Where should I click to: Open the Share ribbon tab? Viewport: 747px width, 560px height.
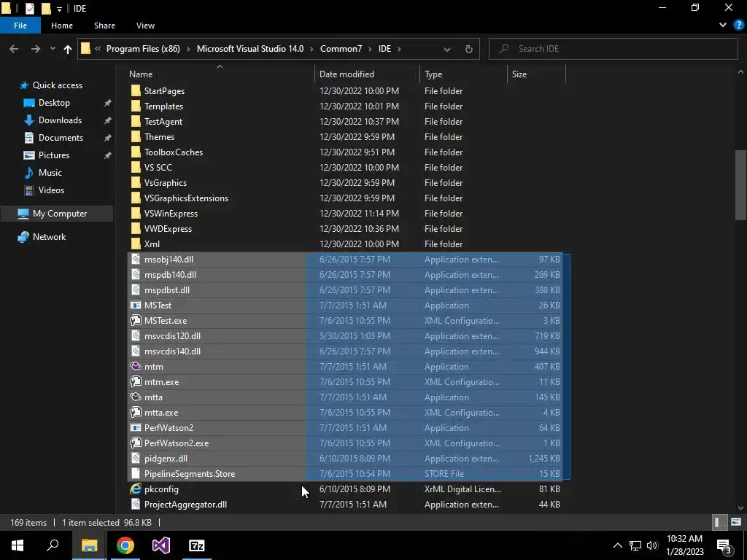[104, 26]
